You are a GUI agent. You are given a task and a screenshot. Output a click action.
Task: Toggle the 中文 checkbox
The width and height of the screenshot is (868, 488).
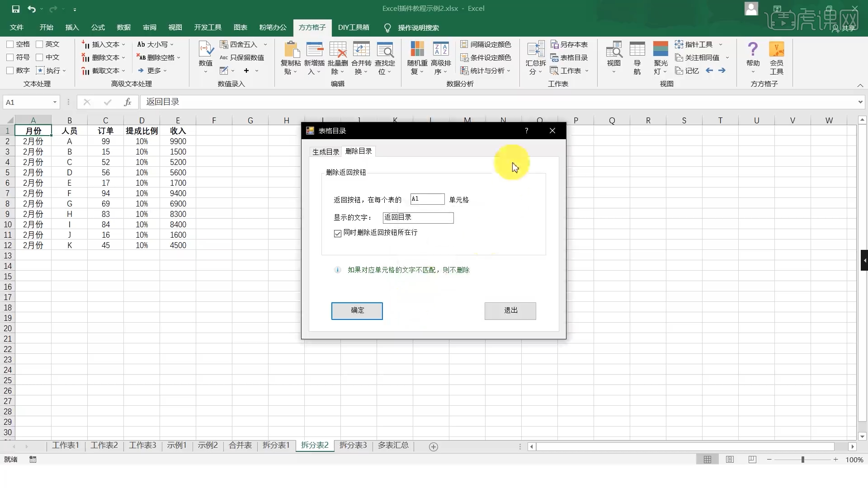(39, 57)
